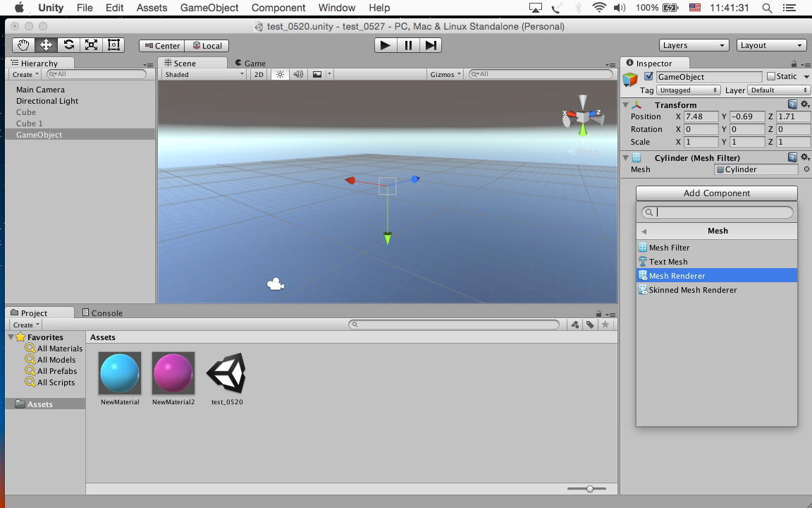Open the Layer dropdown showing Default

[x=779, y=90]
